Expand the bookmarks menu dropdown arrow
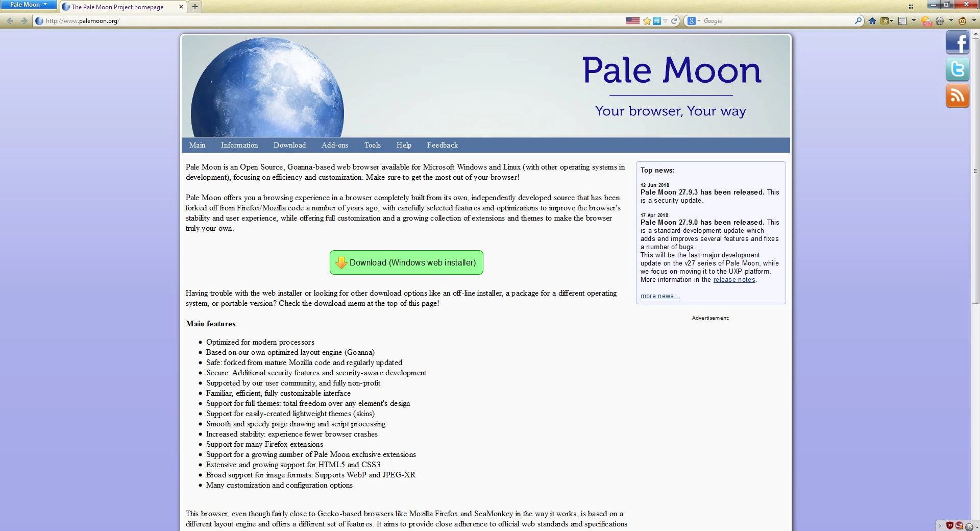 point(892,21)
